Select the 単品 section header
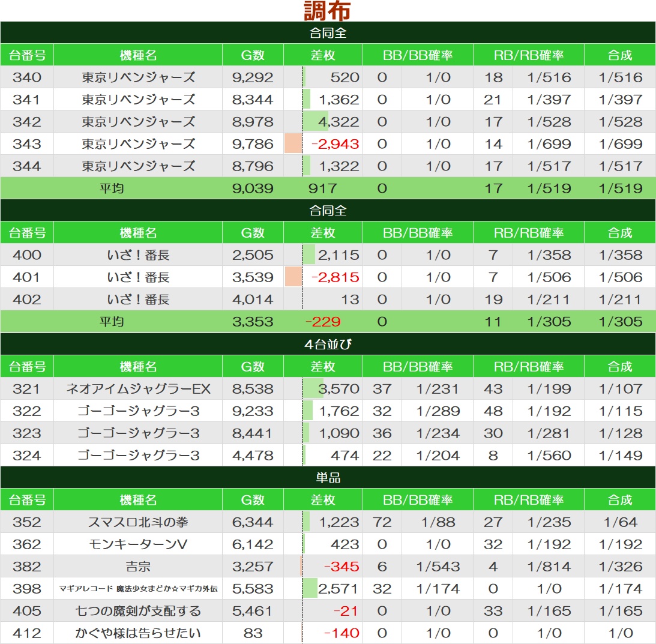The height and width of the screenshot is (644, 656). pos(328,478)
